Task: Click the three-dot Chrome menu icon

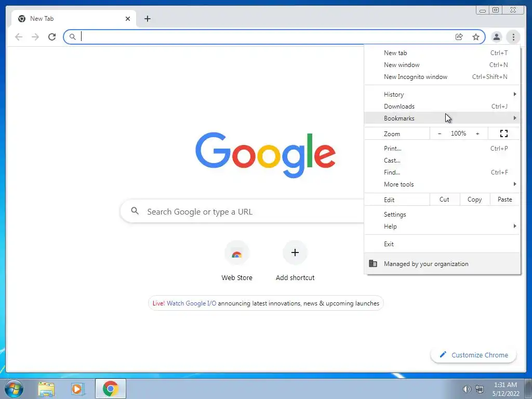Action: (x=513, y=37)
